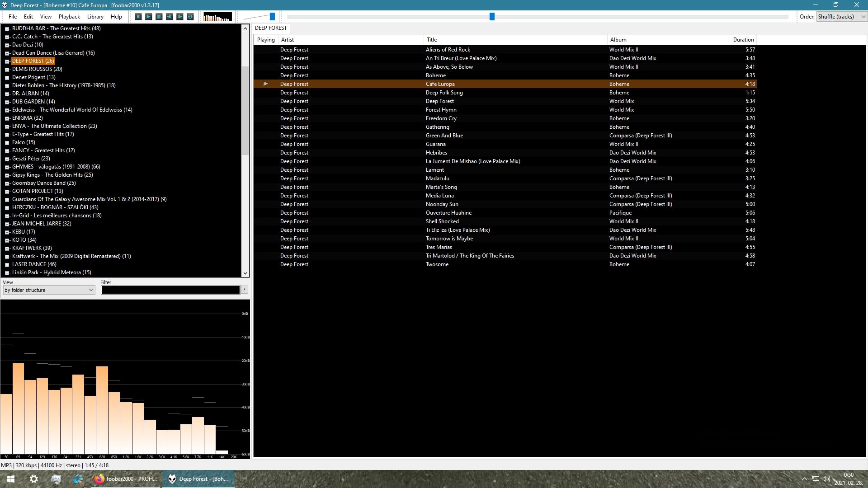Expand the KRAFTWERK (39) tree node

click(x=7, y=248)
